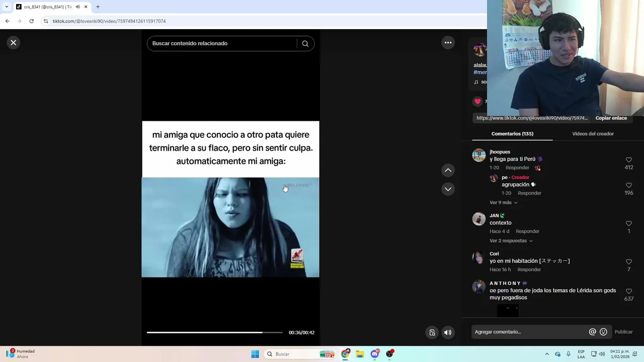Image resolution: width=644 pixels, height=362 pixels.
Task: Click the taskbar Buscar search box
Action: [x=300, y=354]
